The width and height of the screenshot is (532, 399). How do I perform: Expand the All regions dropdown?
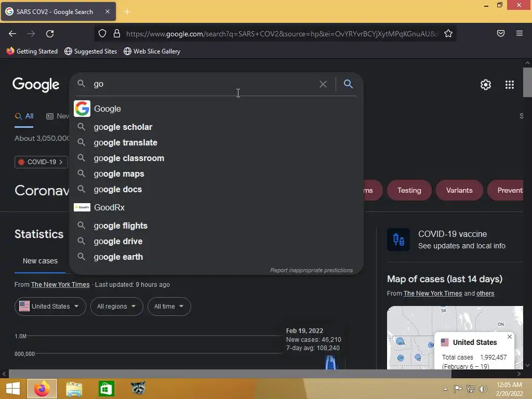coord(117,307)
